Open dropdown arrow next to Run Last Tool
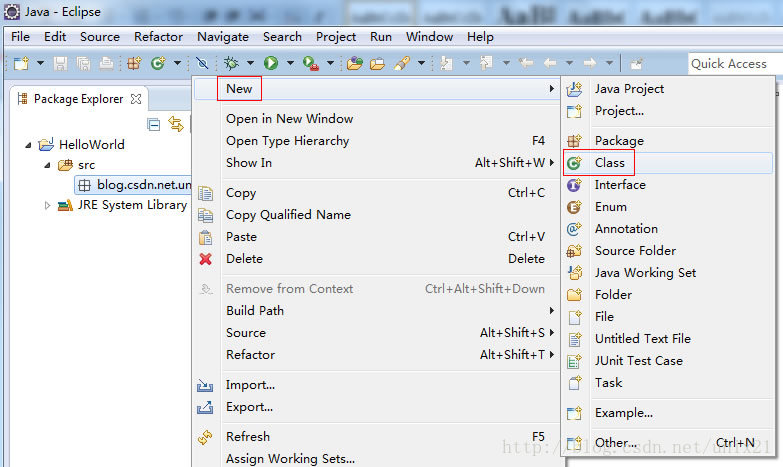This screenshot has width=783, height=467. pos(330,63)
